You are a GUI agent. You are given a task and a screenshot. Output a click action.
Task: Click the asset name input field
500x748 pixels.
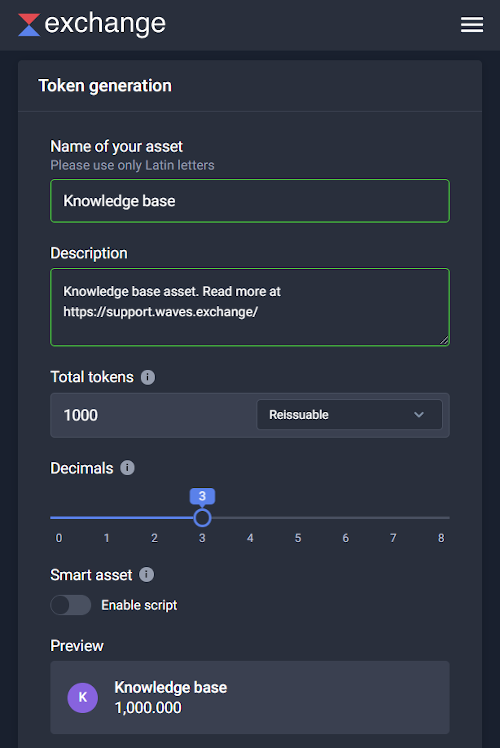coord(250,201)
